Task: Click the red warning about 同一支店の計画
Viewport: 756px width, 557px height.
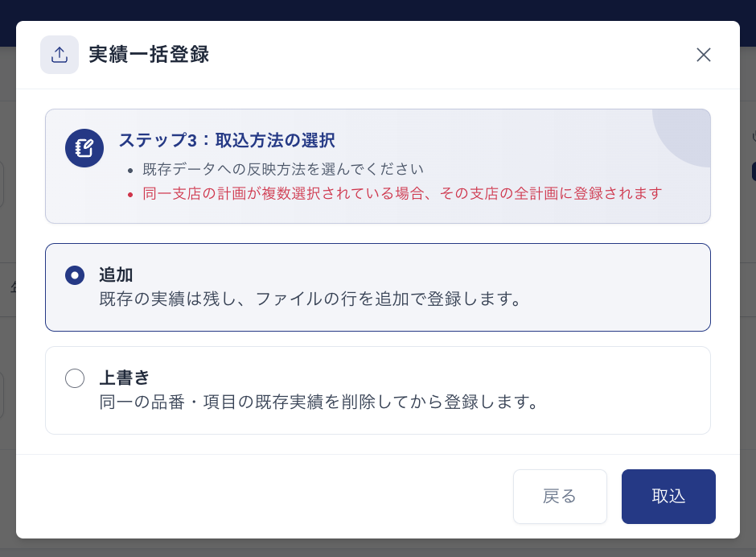Action: point(402,193)
